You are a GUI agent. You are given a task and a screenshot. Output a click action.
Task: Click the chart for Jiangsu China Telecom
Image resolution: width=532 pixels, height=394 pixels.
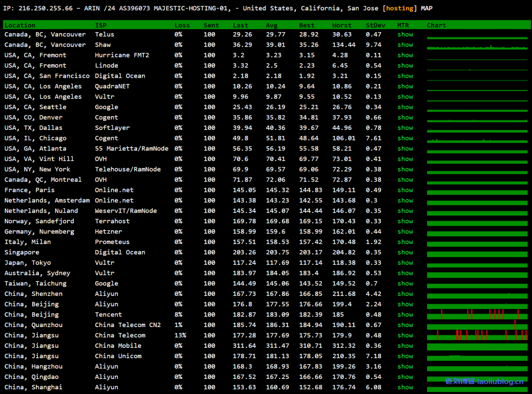(477, 335)
